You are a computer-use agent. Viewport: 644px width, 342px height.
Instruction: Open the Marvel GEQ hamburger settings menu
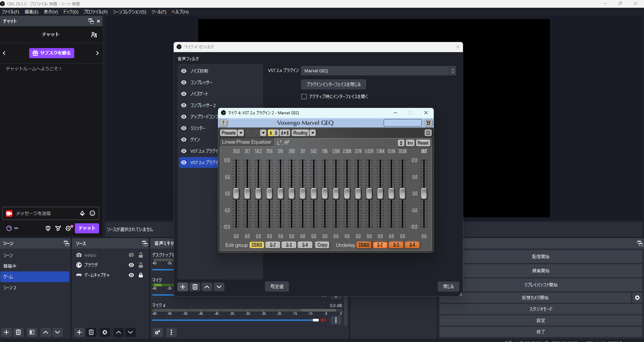pos(428,133)
